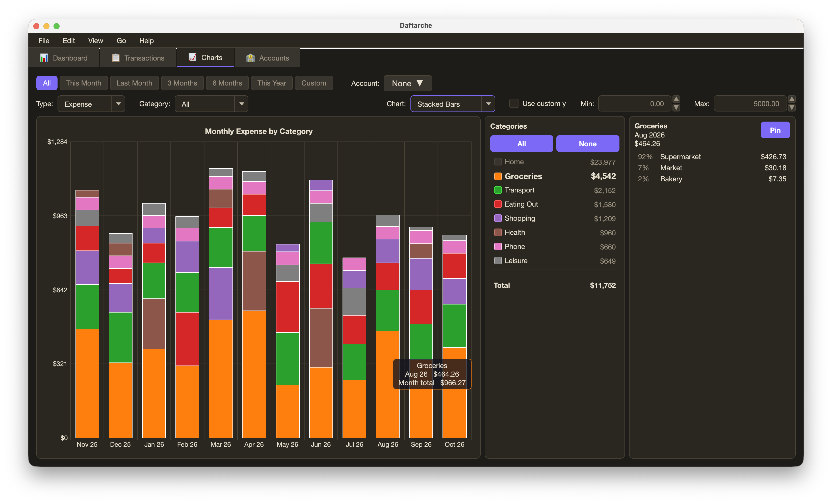Click the Min value input field

pos(634,104)
